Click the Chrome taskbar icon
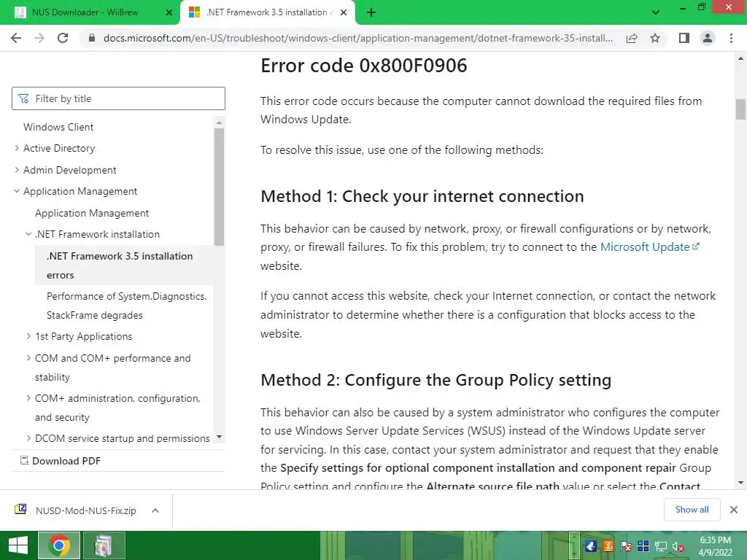 (59, 545)
